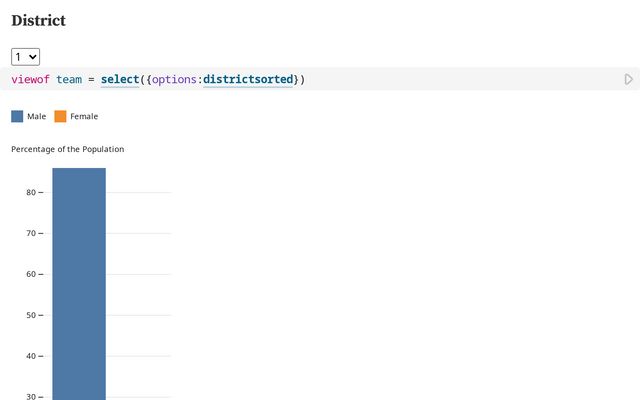
Task: Click the options key in code
Action: coord(174,79)
